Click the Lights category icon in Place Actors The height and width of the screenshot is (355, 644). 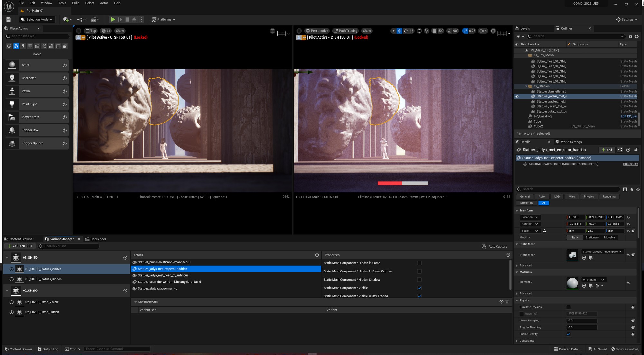[23, 46]
